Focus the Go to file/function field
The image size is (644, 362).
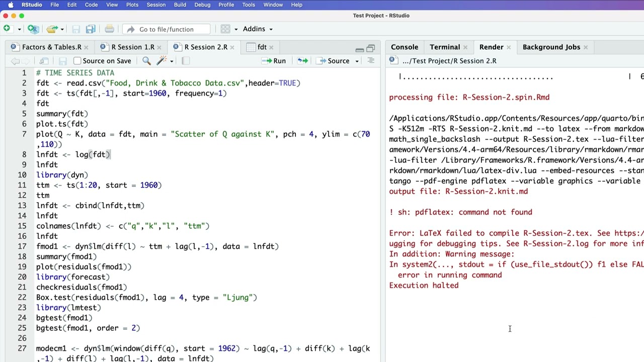pos(166,29)
